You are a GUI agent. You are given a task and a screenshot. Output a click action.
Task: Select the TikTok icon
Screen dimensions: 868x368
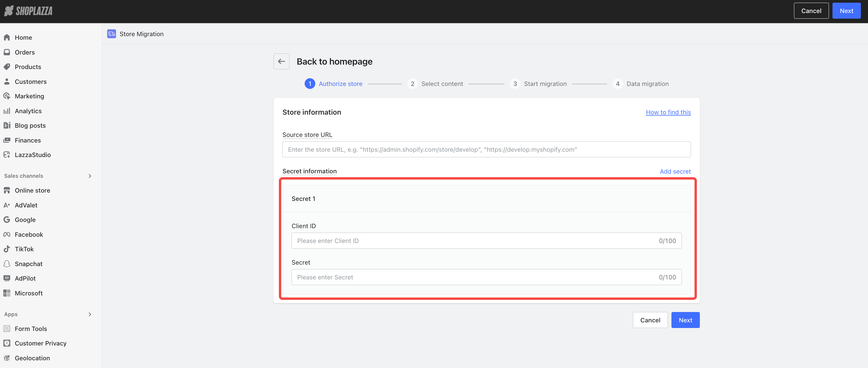(7, 249)
